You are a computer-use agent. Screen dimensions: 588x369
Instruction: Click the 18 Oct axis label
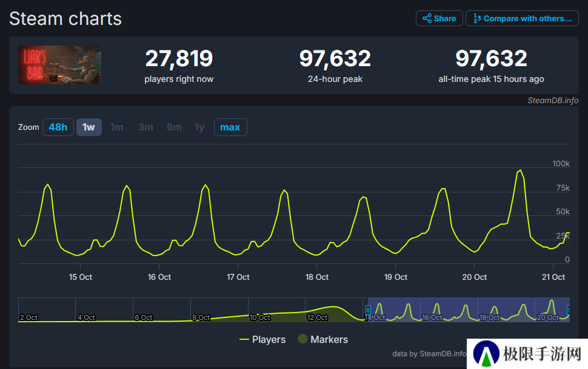click(x=317, y=277)
